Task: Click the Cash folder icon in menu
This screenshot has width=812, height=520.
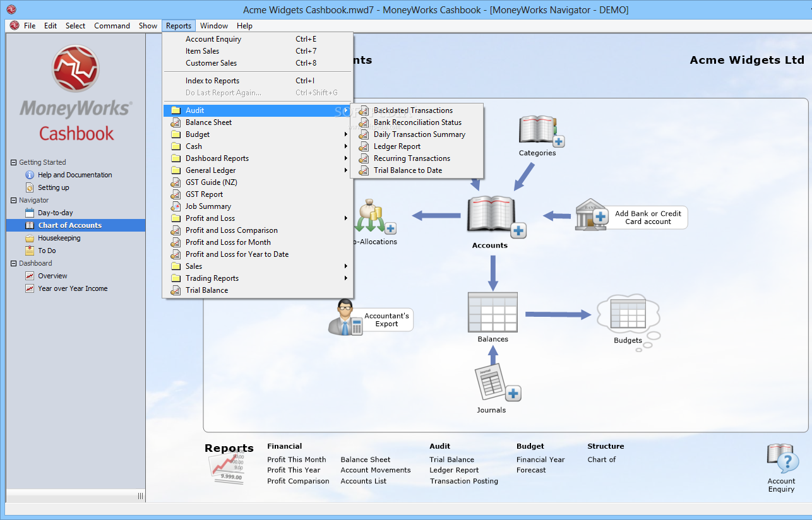Action: click(x=176, y=146)
